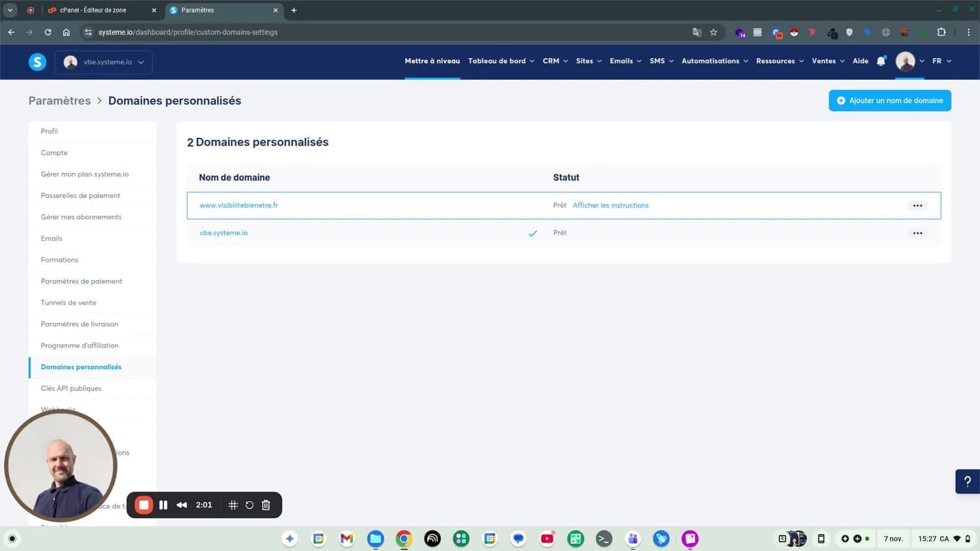Open three-dot menu for www.visibilitebienetre.fr
Screen dimensions: 980x551
(x=917, y=206)
